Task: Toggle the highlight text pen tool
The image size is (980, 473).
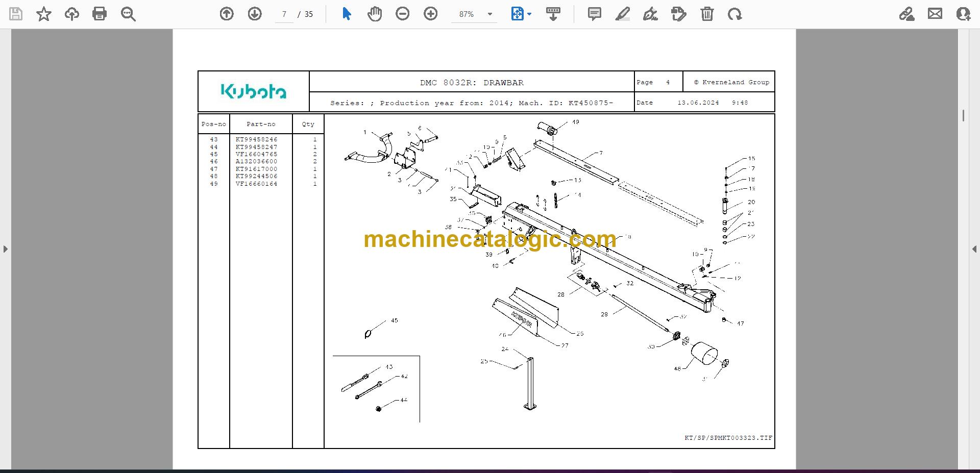Action: [623, 14]
